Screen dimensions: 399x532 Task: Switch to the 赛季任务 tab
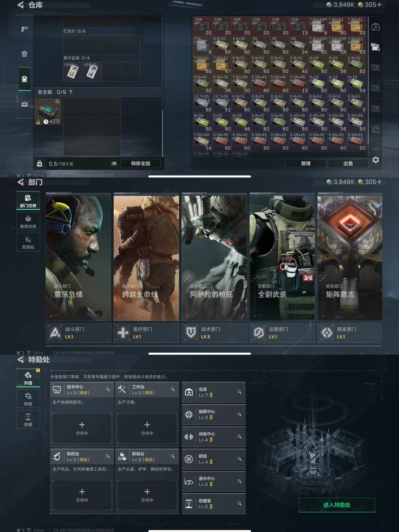[x=28, y=221]
